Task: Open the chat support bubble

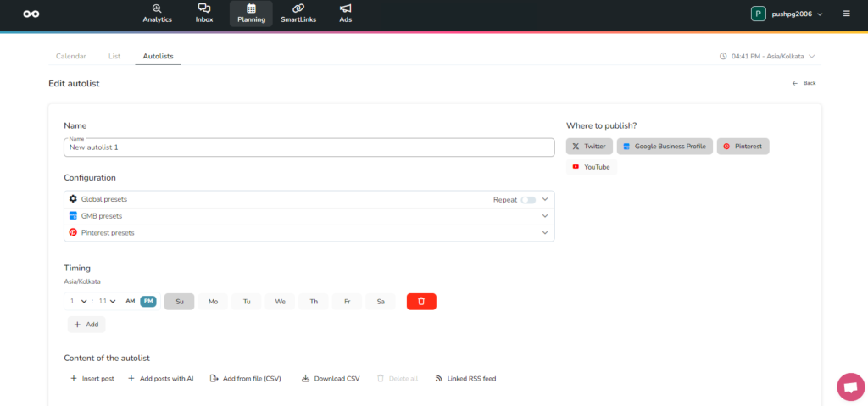Action: [x=851, y=387]
